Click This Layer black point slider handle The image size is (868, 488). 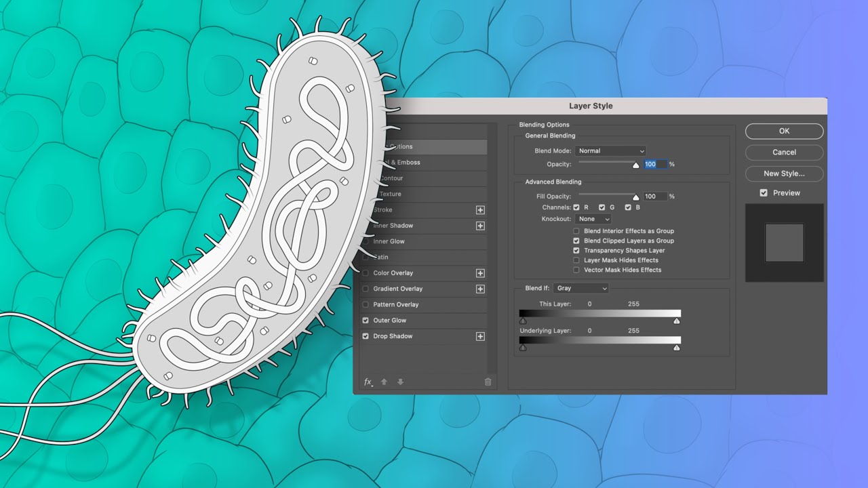523,321
